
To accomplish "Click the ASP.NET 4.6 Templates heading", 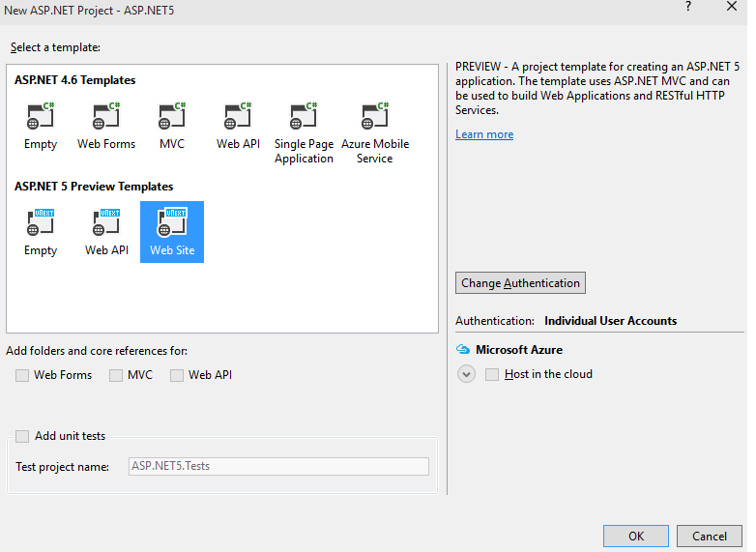I will click(x=74, y=80).
